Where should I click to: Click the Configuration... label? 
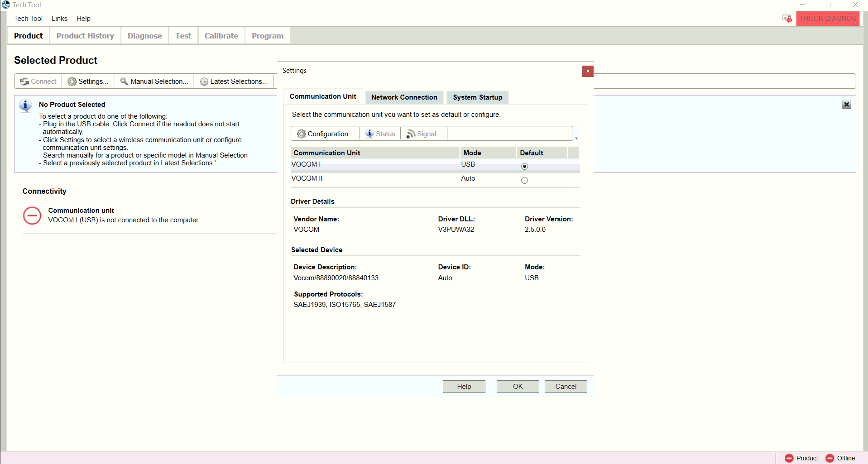[x=331, y=134]
